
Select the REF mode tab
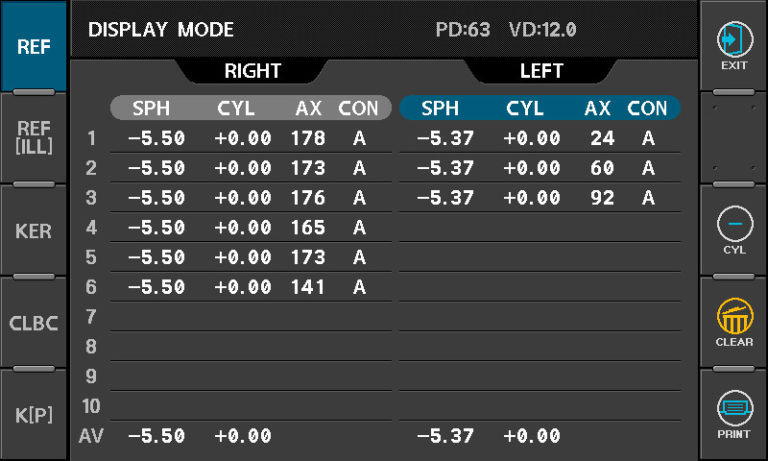click(x=33, y=46)
